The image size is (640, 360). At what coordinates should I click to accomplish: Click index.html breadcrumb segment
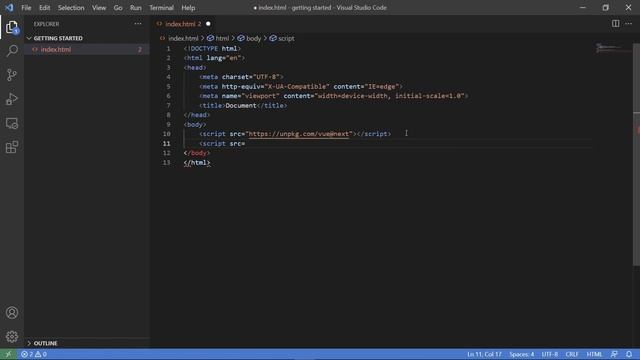tap(183, 38)
